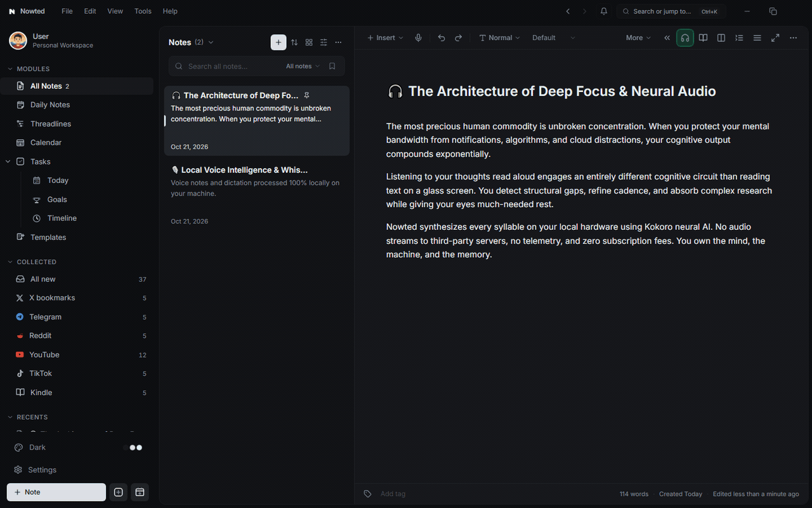Screen dimensions: 812x508
Task: Click the calendar icon beside the Note button
Action: coord(140,492)
